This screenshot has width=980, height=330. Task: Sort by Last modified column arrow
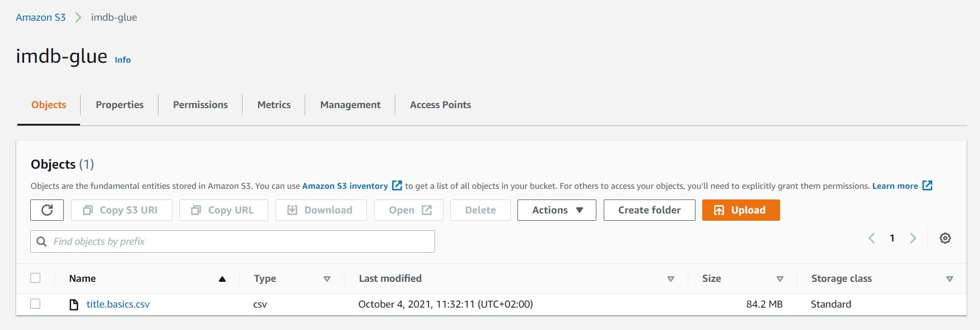pos(671,279)
